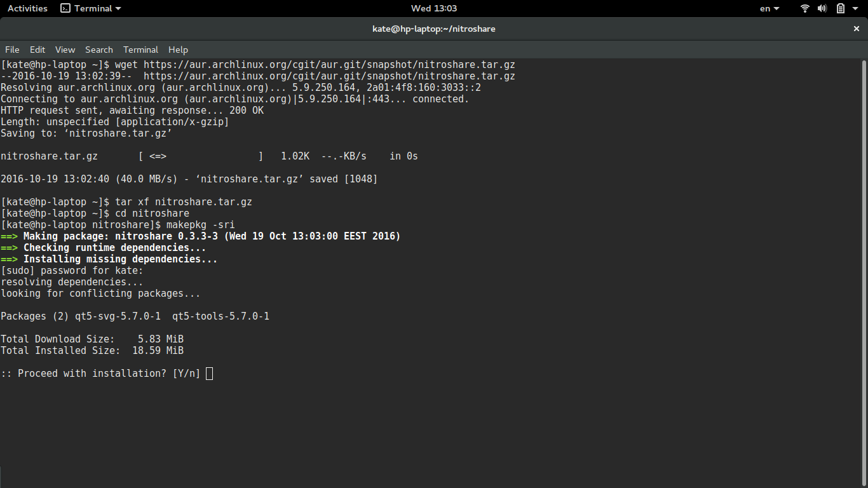Open the clock showing Wed 13:03
This screenshot has width=868, height=488.
point(434,8)
